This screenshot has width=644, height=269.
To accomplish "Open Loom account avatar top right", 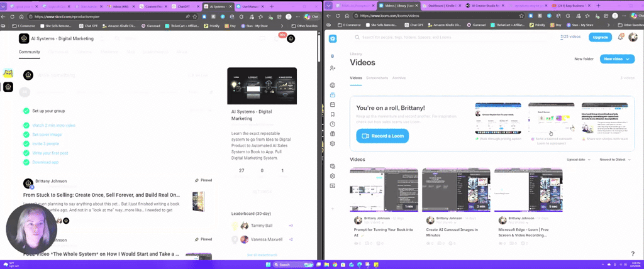I will (631, 37).
